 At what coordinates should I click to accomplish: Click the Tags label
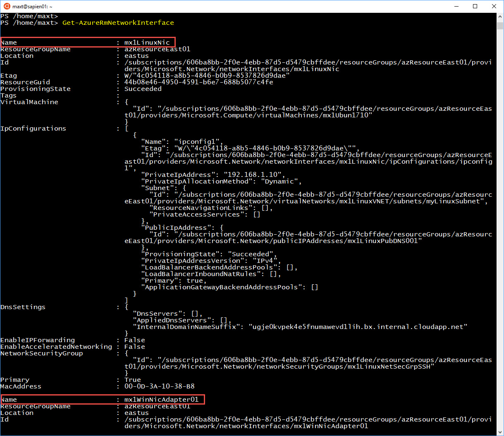click(x=9, y=95)
